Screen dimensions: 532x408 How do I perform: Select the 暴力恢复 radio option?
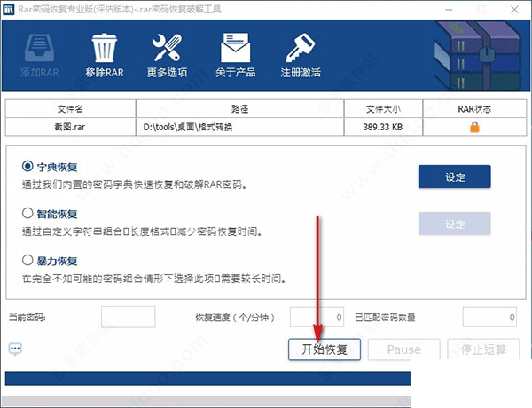click(27, 261)
